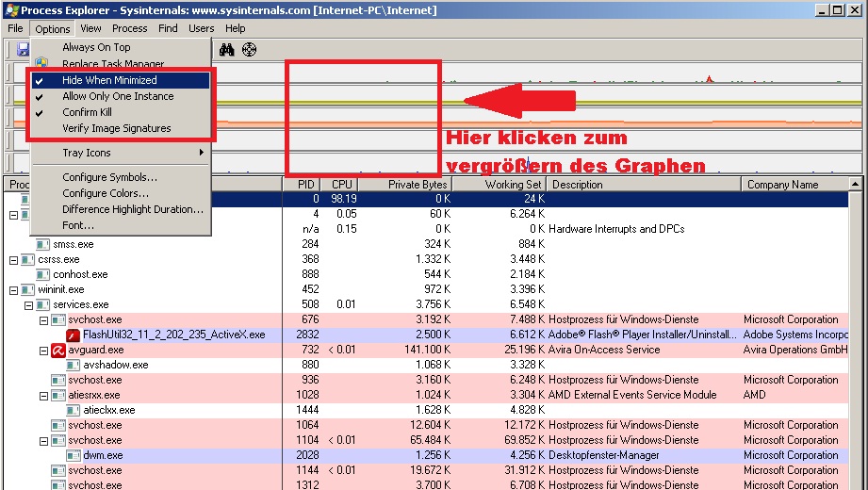Open the View menu
This screenshot has height=490, width=868.
coord(90,28)
